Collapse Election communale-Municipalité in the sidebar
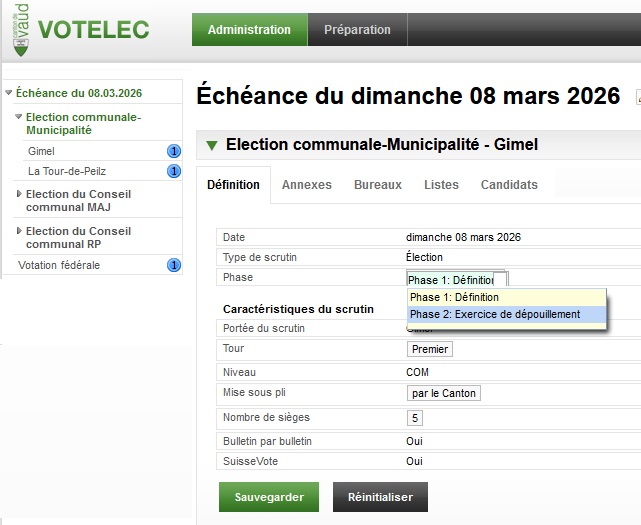Viewport: 641px width, 525px height. 19,118
